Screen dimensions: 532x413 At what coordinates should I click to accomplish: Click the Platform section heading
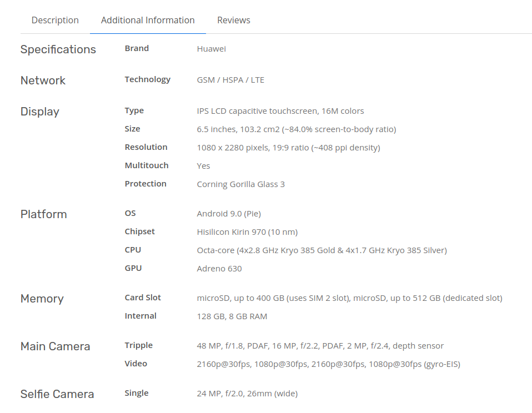[x=43, y=214]
